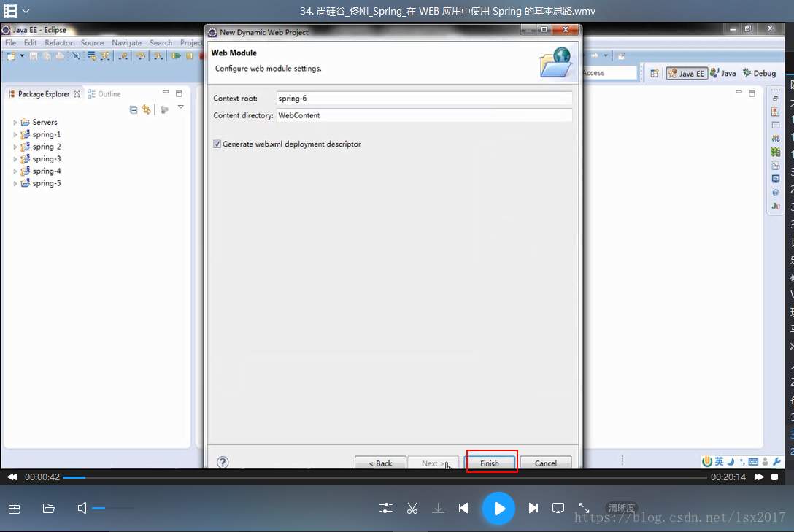This screenshot has width=794, height=532.
Task: Click the green Resume icon in Eclipse toolbar
Action: pos(176,55)
